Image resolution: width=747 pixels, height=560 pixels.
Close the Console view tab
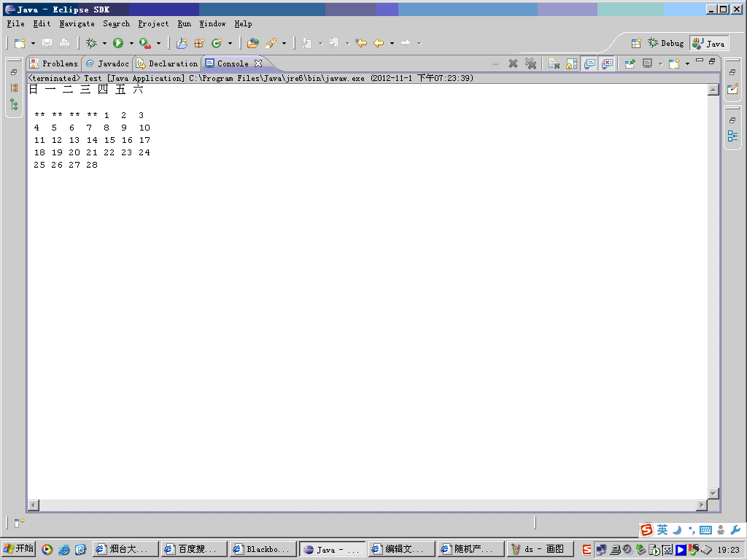coord(258,63)
